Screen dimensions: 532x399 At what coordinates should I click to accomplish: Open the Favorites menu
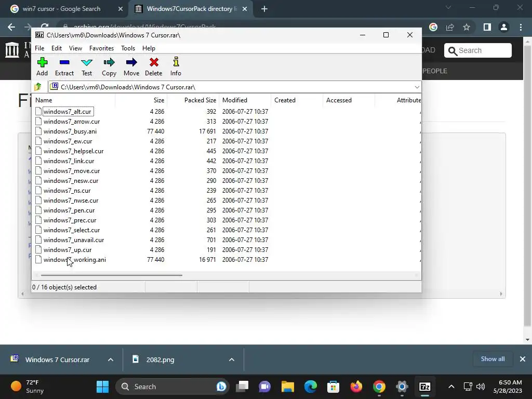point(101,48)
